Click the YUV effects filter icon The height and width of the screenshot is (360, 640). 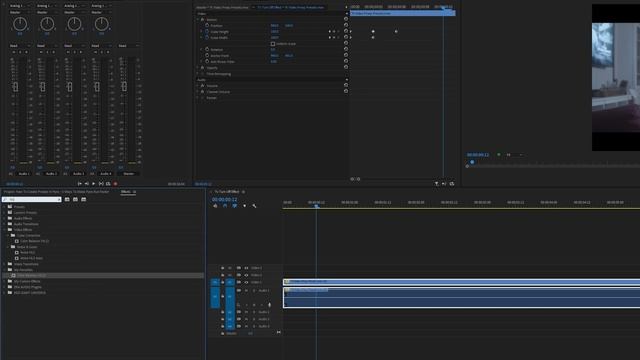[x=84, y=199]
